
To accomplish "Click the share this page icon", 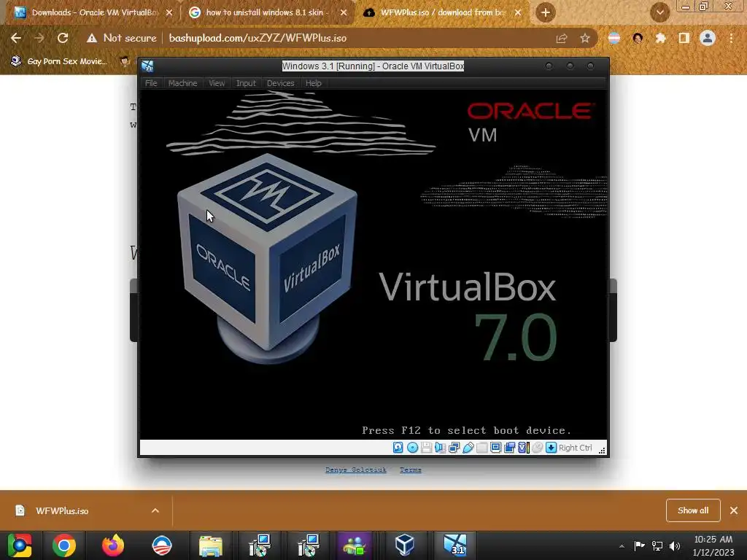I will click(562, 38).
